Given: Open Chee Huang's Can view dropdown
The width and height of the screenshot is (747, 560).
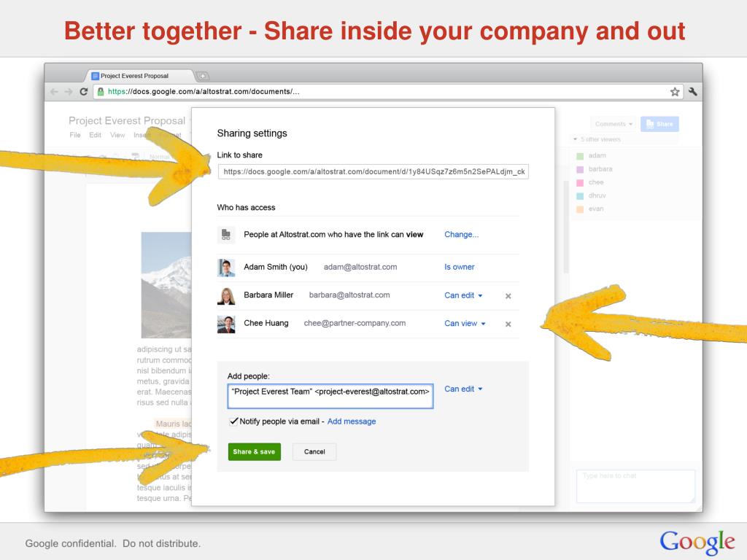Looking at the screenshot, I should coord(465,323).
